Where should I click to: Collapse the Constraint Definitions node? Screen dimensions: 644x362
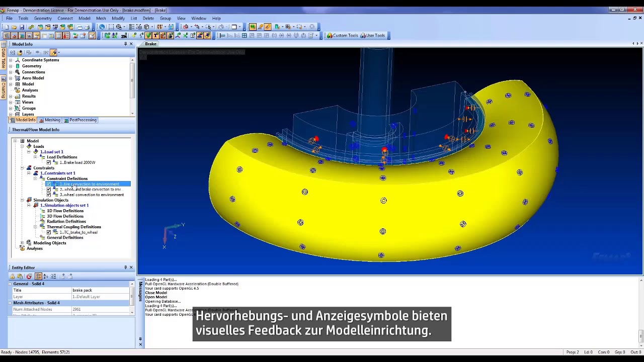pos(35,178)
